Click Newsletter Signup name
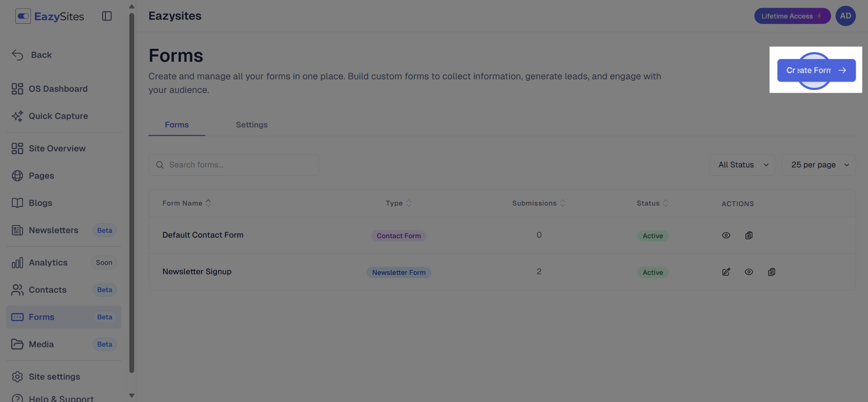This screenshot has width=868, height=402. pos(197,271)
